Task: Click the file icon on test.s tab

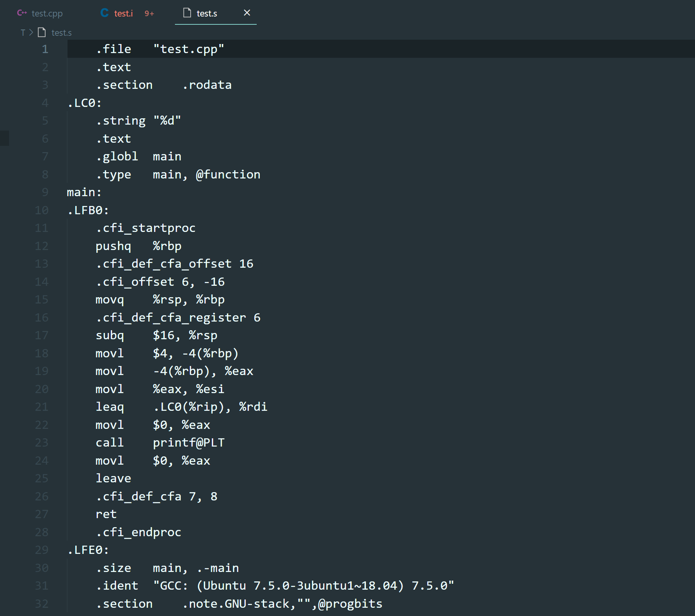Action: point(187,13)
